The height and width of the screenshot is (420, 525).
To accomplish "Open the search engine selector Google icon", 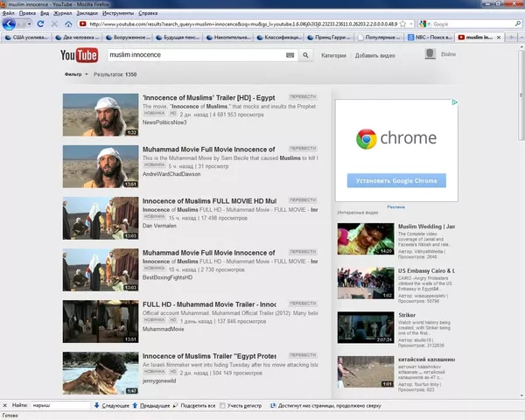I will point(423,24).
